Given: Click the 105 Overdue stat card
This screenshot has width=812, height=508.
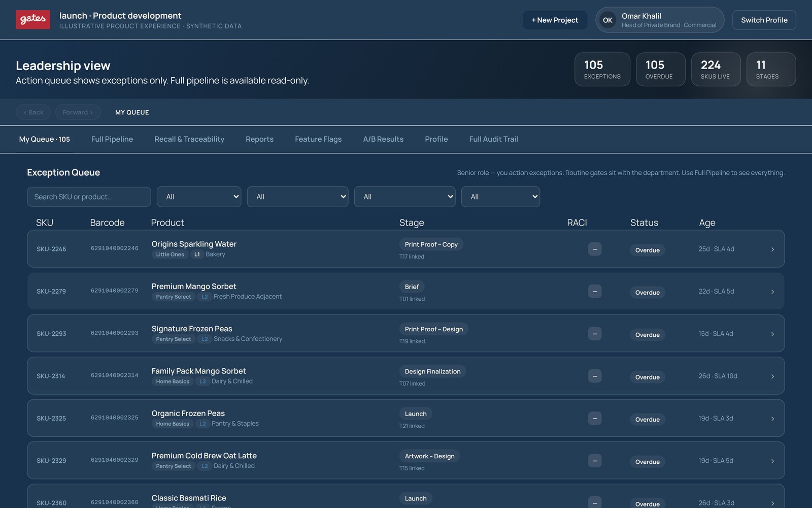Looking at the screenshot, I should (x=660, y=70).
